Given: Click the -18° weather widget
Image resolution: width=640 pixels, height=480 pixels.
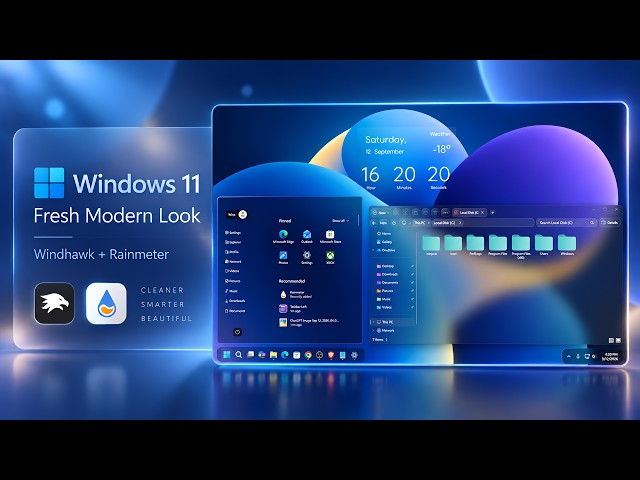Looking at the screenshot, I should tap(442, 149).
